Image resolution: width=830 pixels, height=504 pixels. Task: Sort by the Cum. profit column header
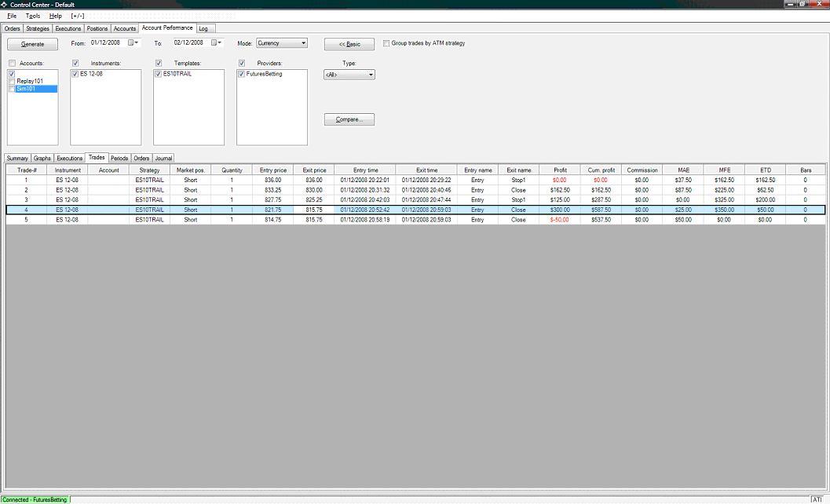pos(601,170)
